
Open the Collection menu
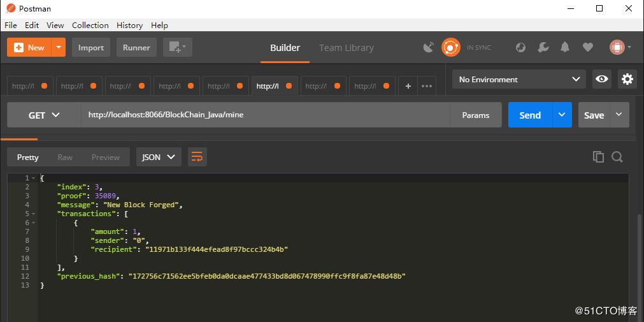[x=90, y=25]
